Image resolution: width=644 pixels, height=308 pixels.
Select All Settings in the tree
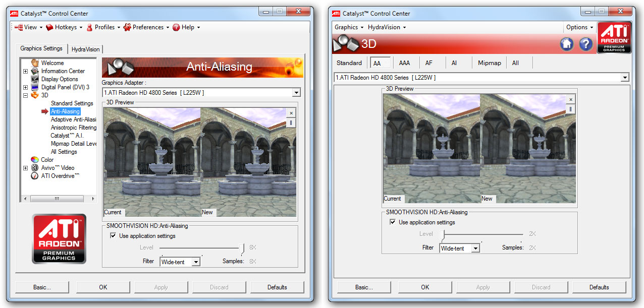[x=64, y=152]
